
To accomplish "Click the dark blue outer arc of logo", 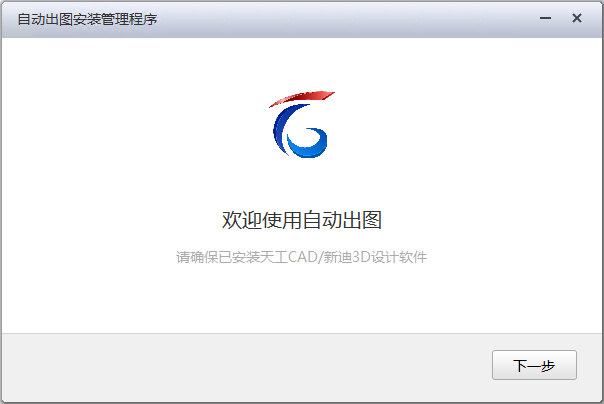I will pyautogui.click(x=283, y=127).
